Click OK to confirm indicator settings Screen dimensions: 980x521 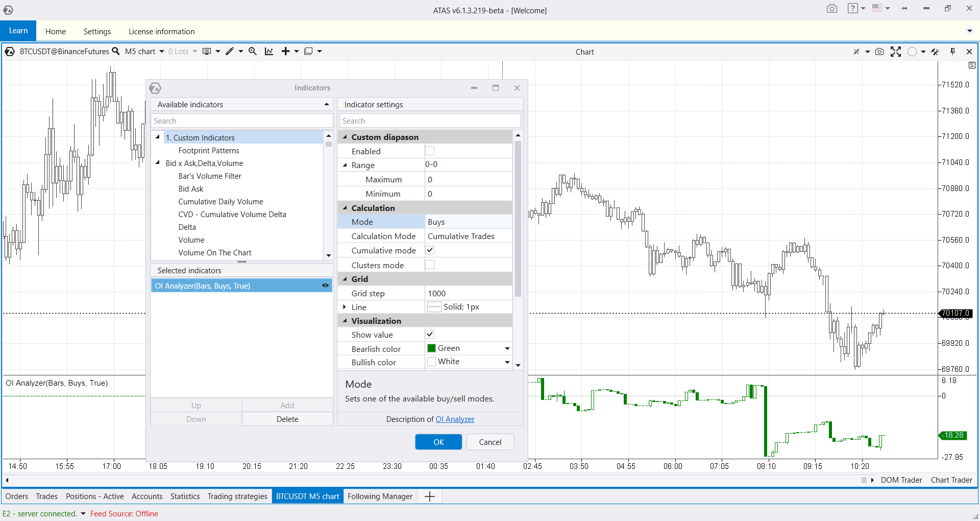click(438, 442)
